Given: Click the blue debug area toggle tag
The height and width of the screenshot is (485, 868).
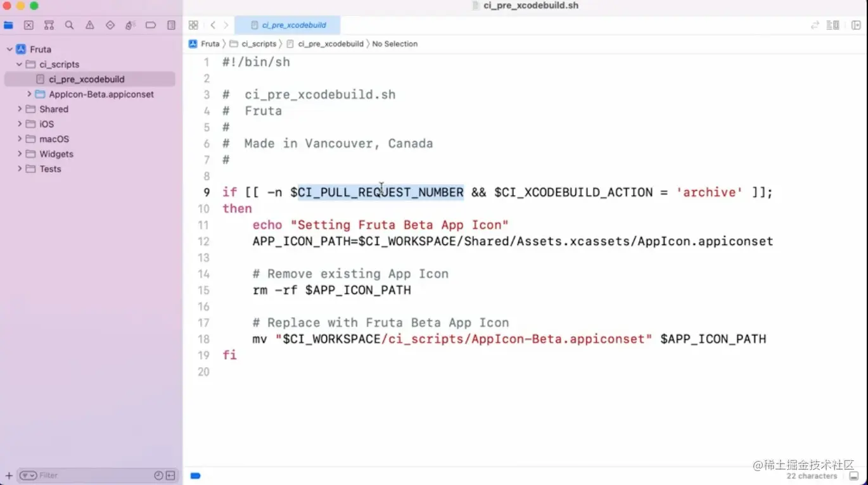Looking at the screenshot, I should click(196, 476).
